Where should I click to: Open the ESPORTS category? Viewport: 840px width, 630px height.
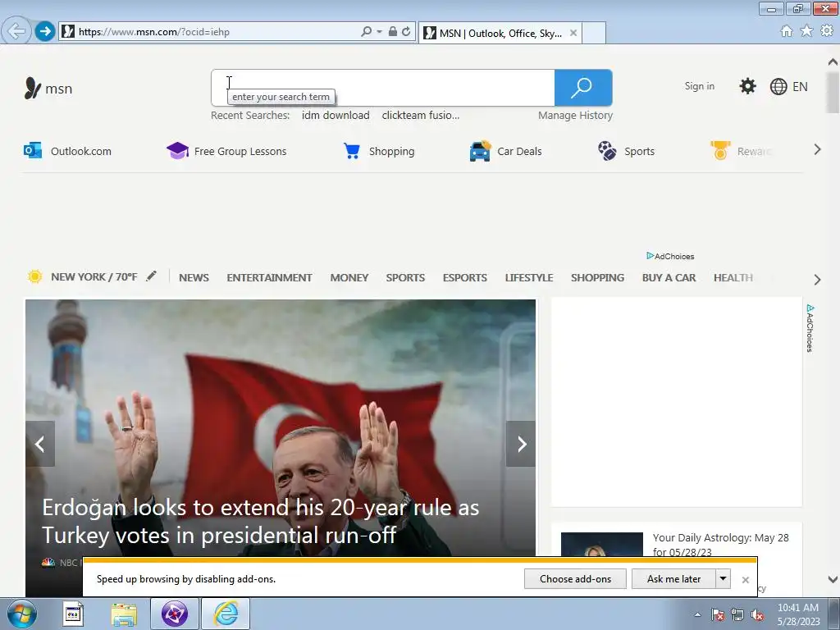coord(464,277)
